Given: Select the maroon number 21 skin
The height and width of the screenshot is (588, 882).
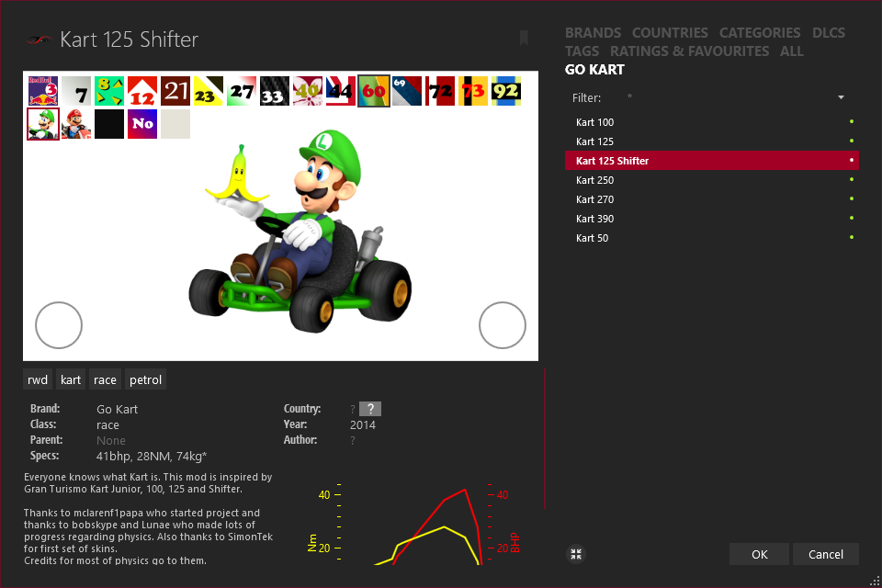Looking at the screenshot, I should 175,91.
